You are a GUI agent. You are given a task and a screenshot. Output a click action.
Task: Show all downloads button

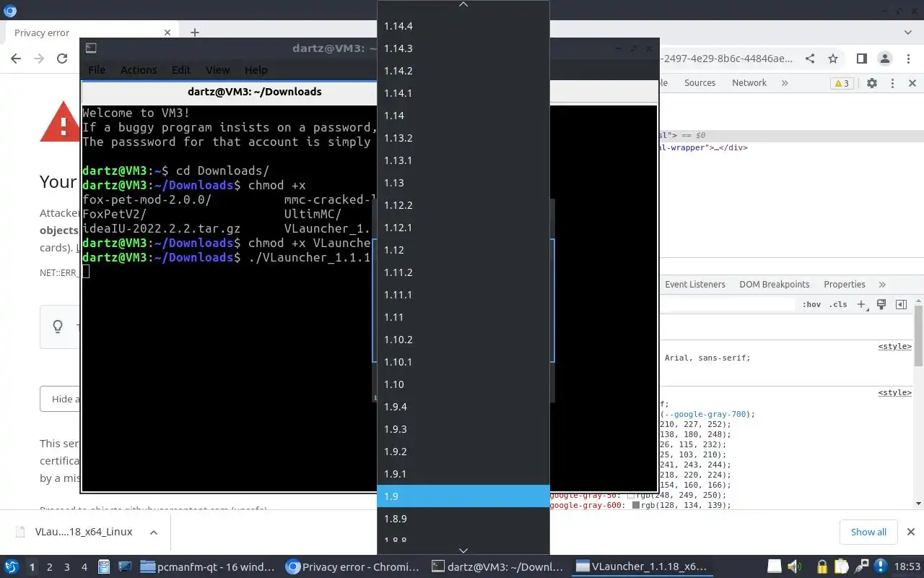tap(868, 532)
